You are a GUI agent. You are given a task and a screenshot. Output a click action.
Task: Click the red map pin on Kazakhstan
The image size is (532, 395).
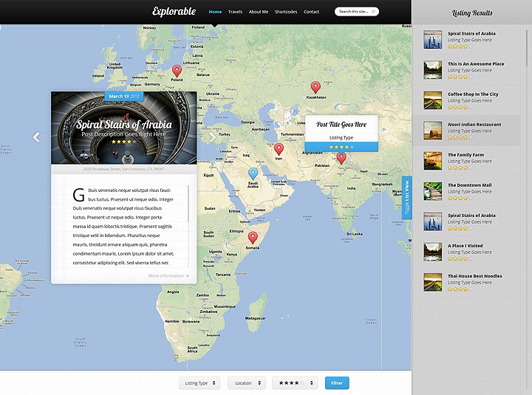[x=316, y=87]
